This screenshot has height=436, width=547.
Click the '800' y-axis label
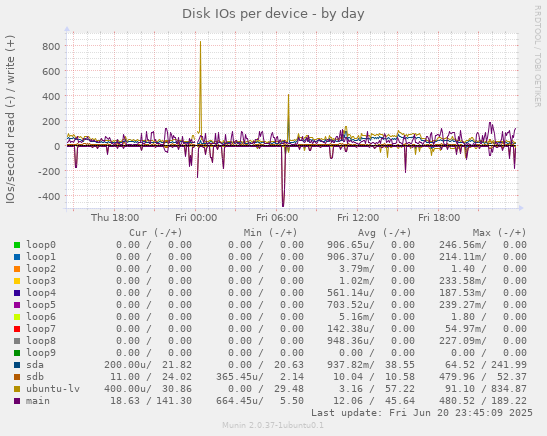(x=51, y=46)
